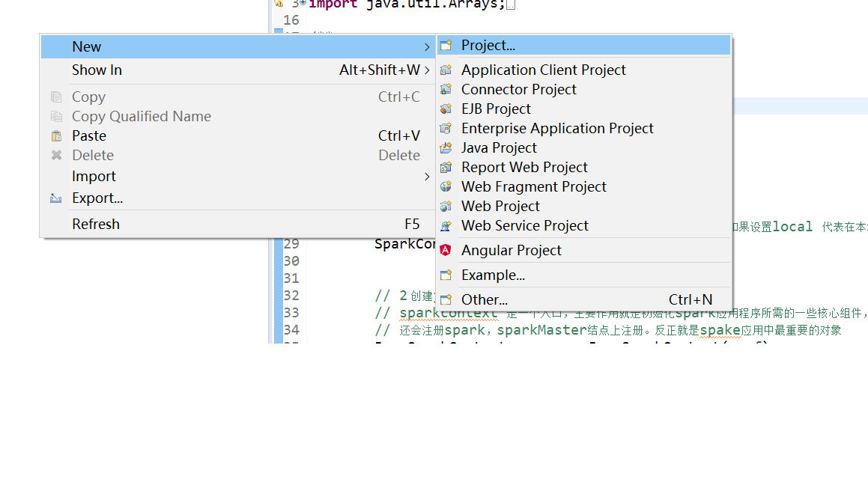
Task: Click the Web Service Project icon
Action: [x=446, y=225]
